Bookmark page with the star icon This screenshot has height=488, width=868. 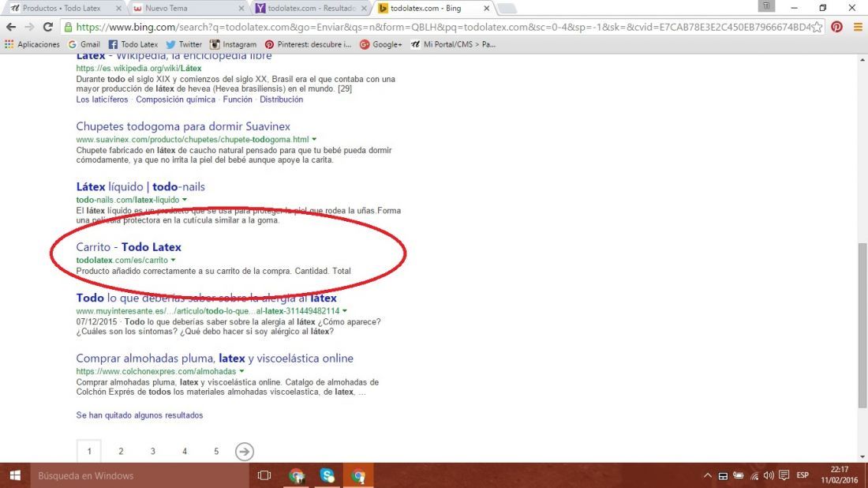817,27
